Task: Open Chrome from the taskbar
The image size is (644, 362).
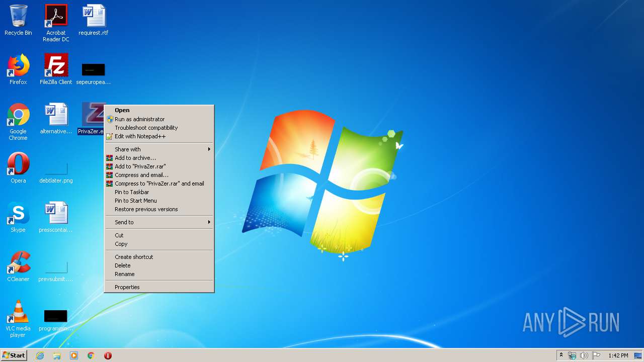Action: tap(91, 355)
